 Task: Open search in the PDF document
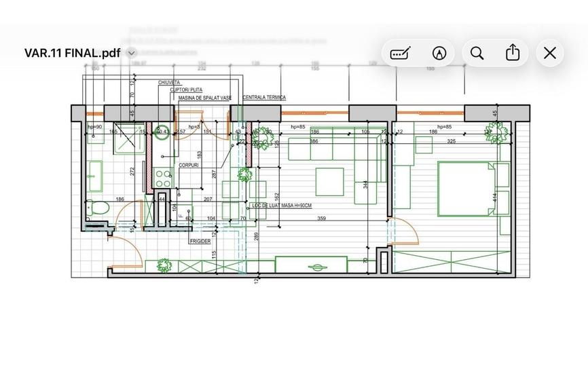[477, 53]
